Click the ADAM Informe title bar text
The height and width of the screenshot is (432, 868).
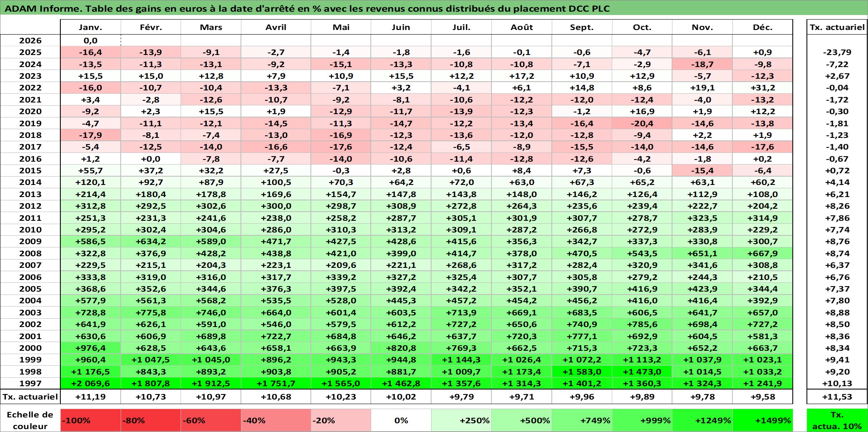[x=307, y=9]
